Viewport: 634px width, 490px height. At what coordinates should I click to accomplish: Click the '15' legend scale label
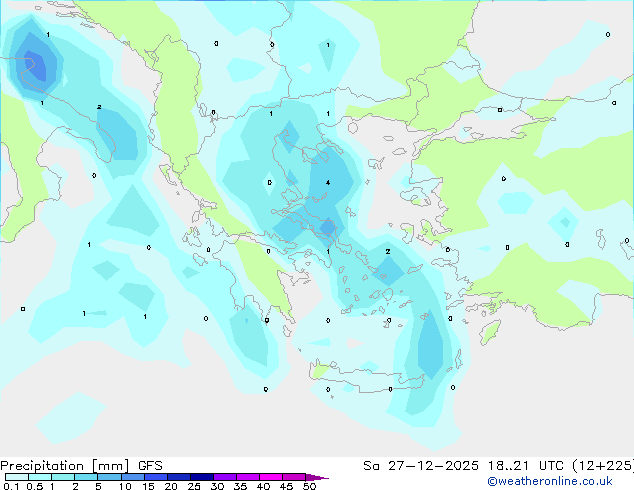[x=148, y=486]
